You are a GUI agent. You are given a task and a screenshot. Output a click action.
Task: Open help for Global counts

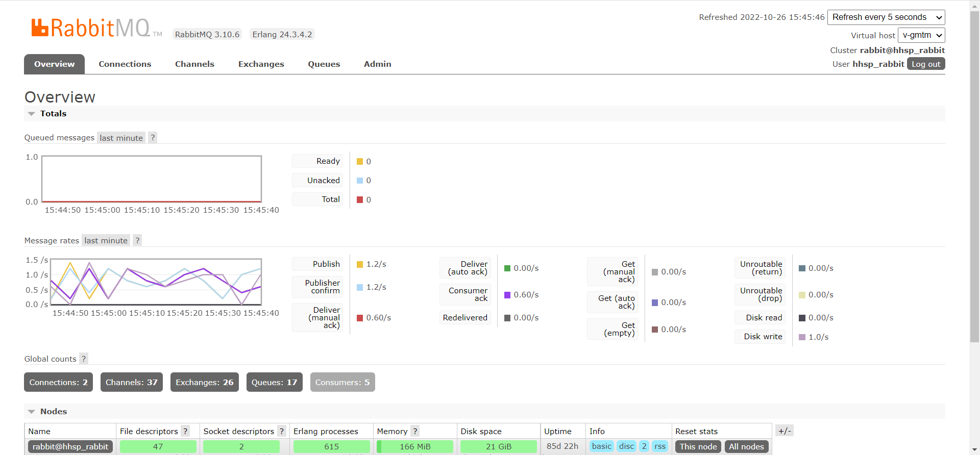click(84, 359)
